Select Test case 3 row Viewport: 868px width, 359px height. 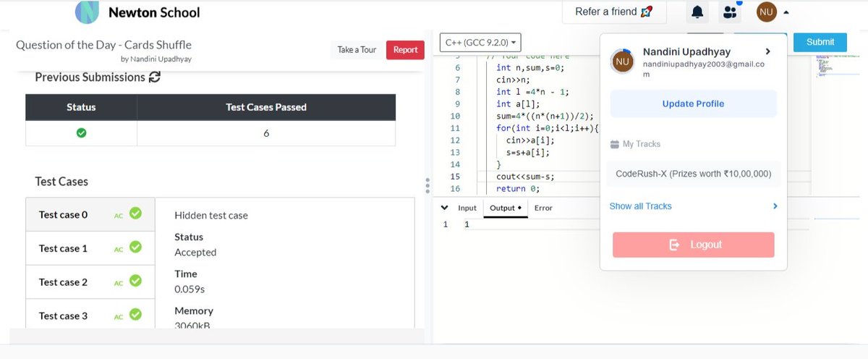click(x=90, y=315)
